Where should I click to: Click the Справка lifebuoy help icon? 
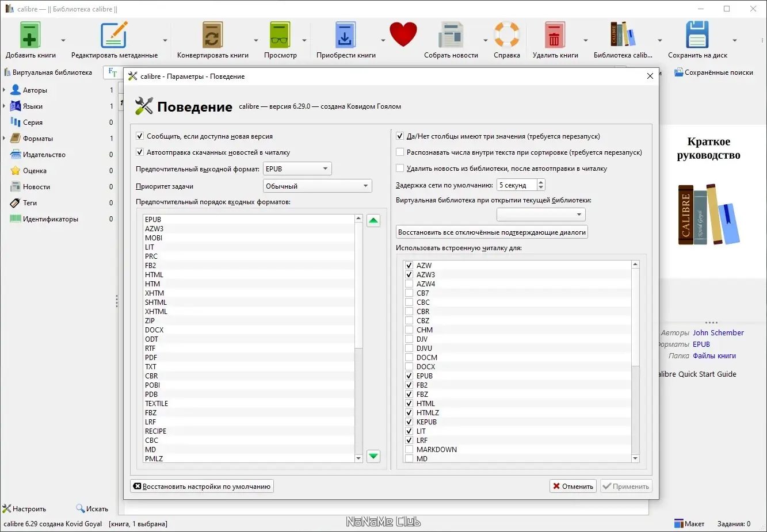point(507,35)
